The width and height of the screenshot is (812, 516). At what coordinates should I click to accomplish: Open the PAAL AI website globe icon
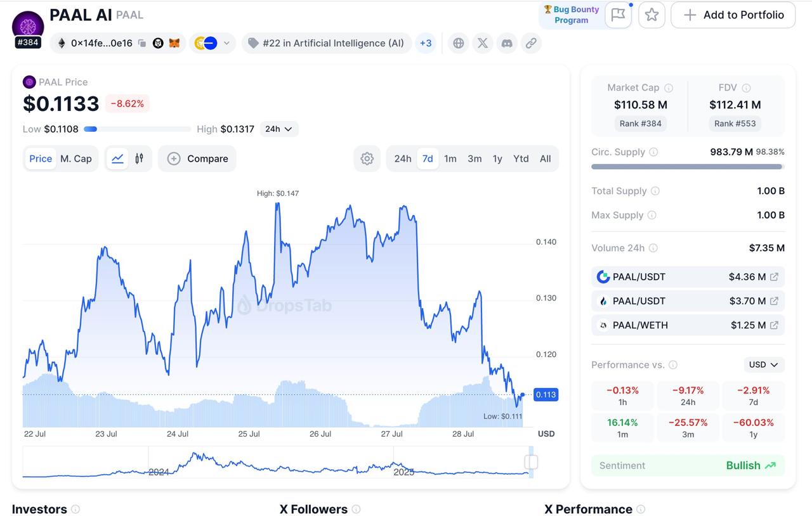[459, 43]
